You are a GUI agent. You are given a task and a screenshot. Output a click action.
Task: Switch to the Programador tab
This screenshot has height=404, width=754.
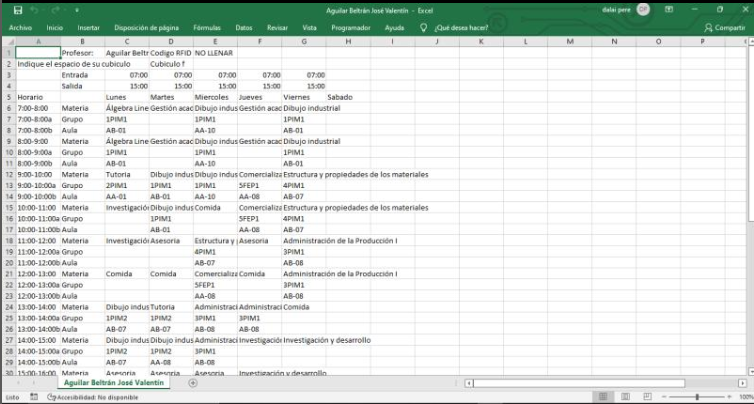coord(349,28)
